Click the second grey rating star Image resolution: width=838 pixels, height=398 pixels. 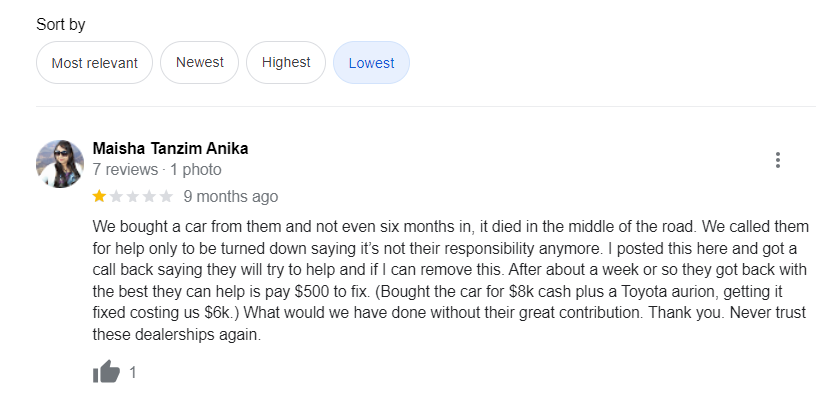click(x=116, y=197)
